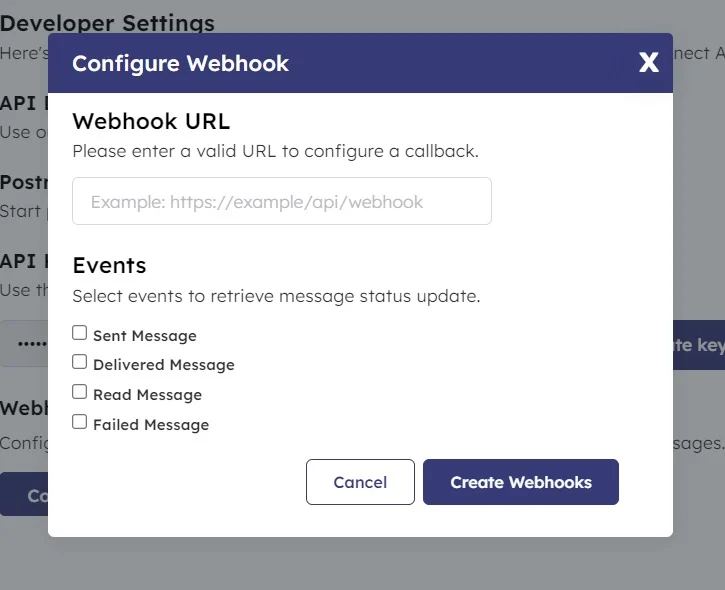Click the Create Webhooks button
Screen dimensions: 725x590
520,482
